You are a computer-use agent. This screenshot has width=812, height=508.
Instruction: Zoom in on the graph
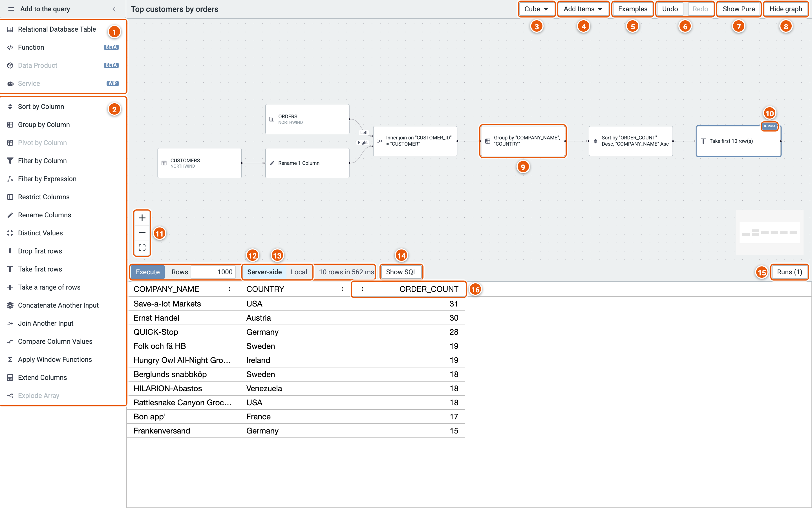[x=142, y=218]
